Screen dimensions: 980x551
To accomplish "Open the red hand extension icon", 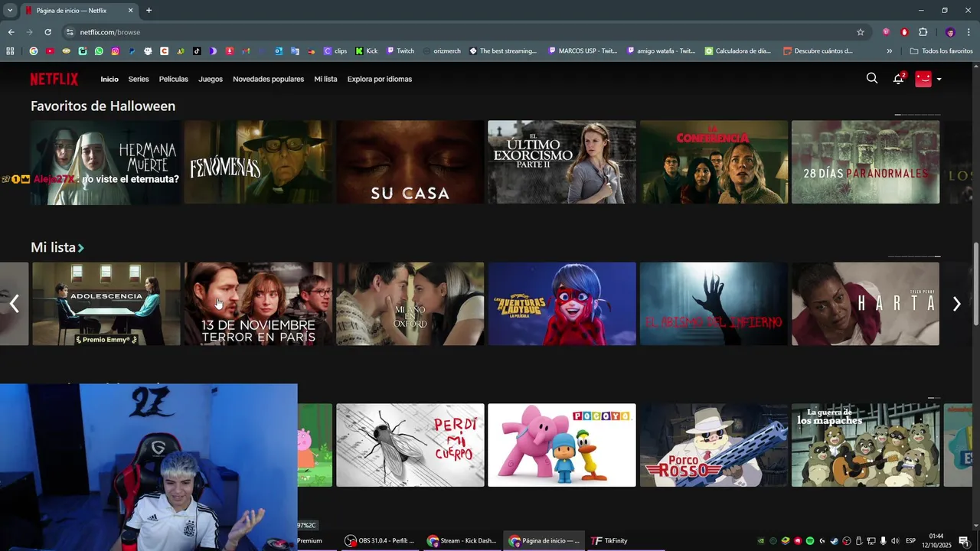I will (904, 32).
